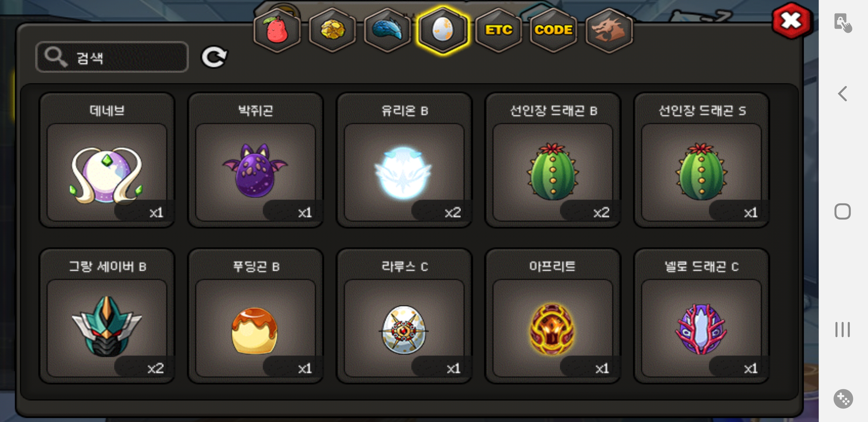The height and width of the screenshot is (422, 868).
Task: Select the 선인장 드래곤 B cactus egg
Action: 552,160
